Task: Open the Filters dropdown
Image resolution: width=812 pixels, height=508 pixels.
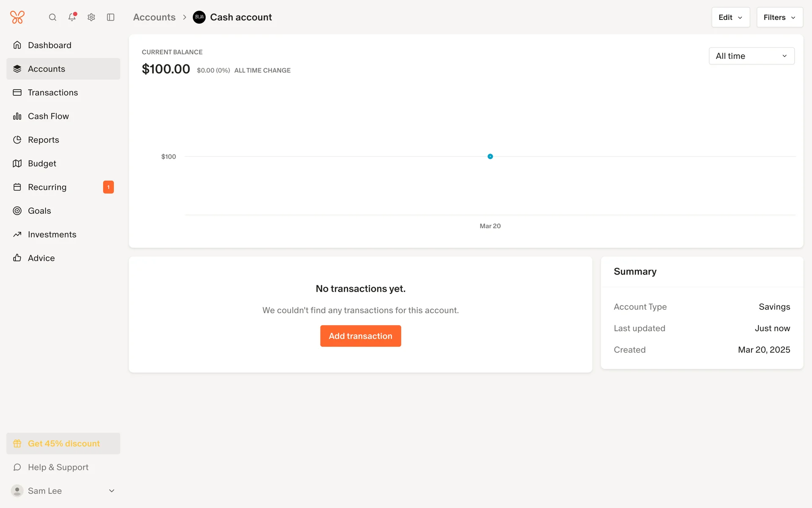Action: click(x=779, y=17)
